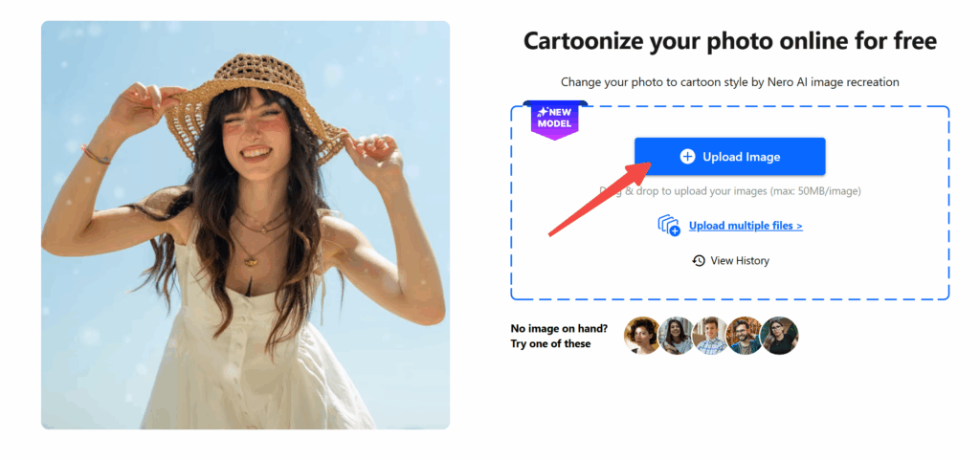The image size is (980, 459).
Task: Open View History
Action: coord(739,260)
